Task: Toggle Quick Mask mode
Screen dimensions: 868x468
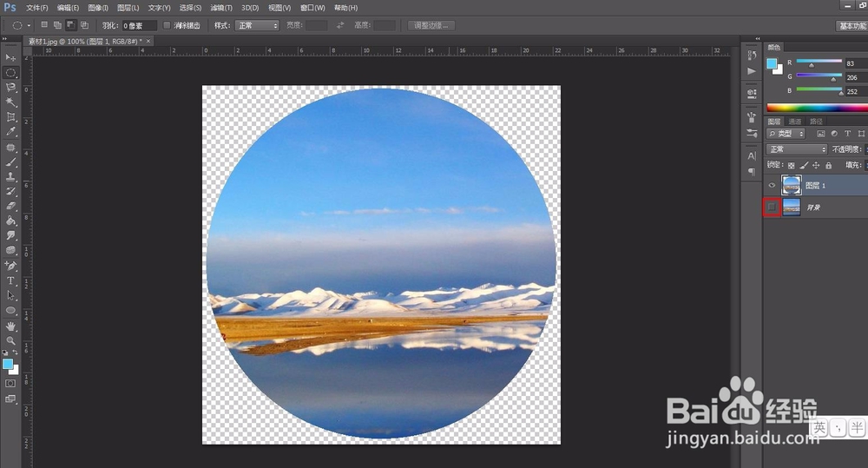Action: [x=10, y=383]
